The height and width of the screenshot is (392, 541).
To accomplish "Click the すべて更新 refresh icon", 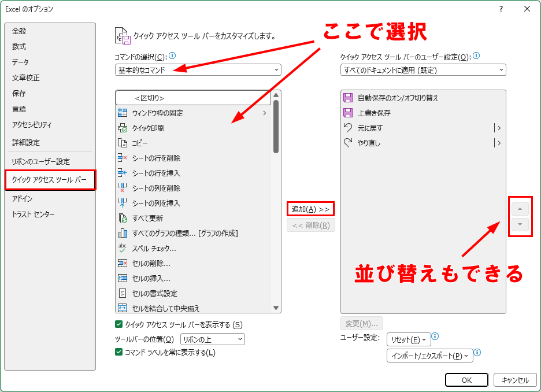I will [122, 218].
